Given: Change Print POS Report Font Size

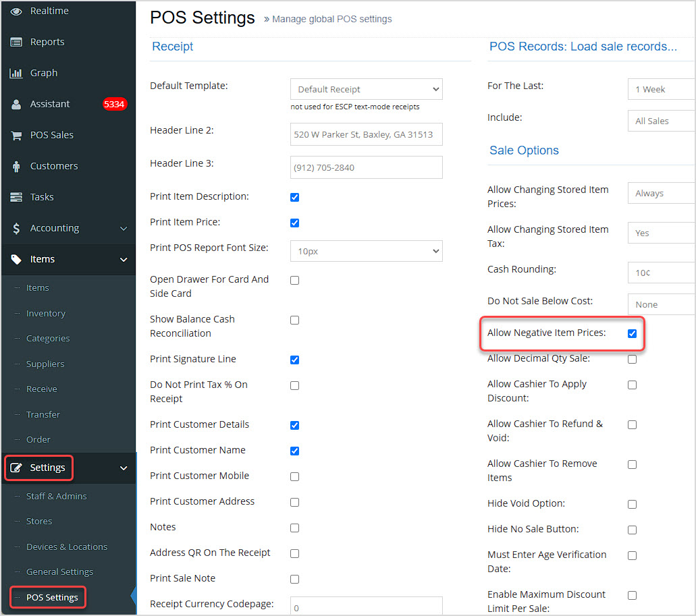Looking at the screenshot, I should (366, 250).
